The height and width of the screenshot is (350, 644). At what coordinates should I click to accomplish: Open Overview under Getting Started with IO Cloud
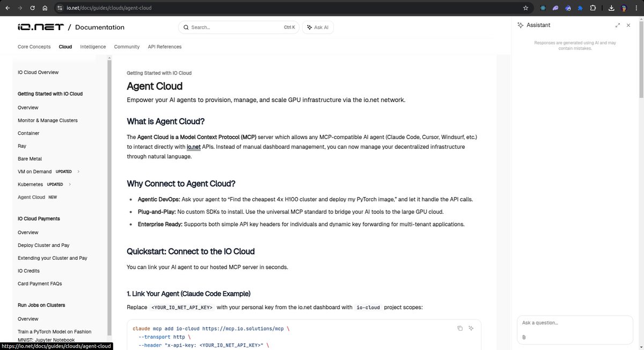(28, 107)
